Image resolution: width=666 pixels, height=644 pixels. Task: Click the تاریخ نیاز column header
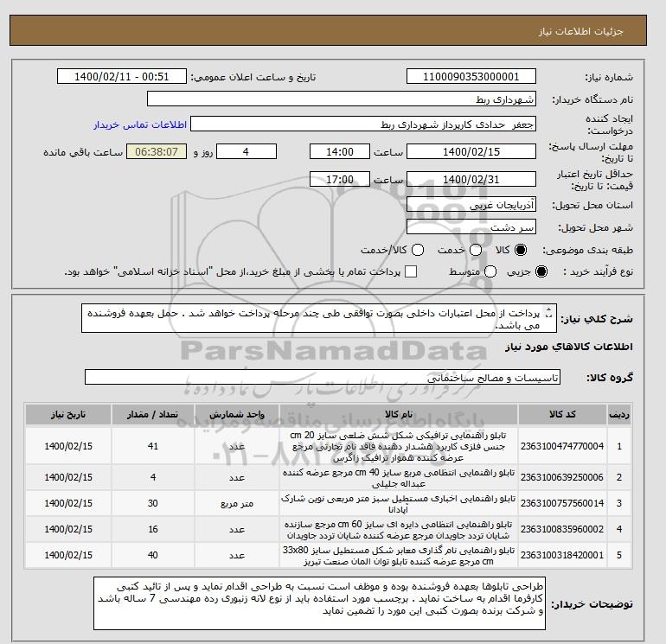(68, 414)
